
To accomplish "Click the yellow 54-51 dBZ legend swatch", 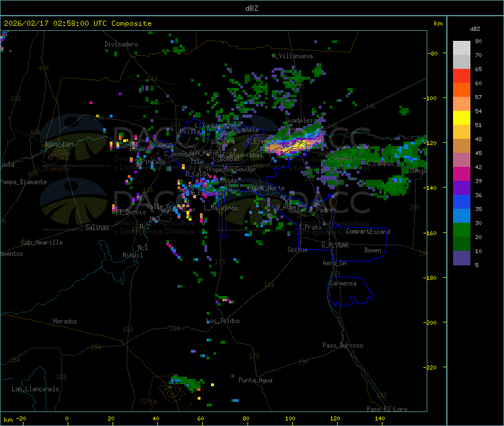I will tap(461, 118).
